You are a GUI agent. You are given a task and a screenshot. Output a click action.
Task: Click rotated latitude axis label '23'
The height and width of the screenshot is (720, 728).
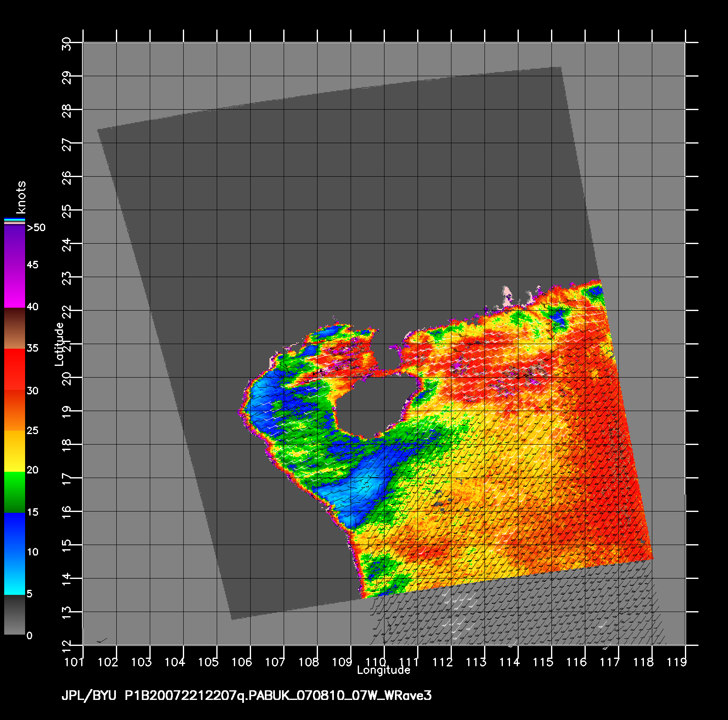tap(67, 279)
